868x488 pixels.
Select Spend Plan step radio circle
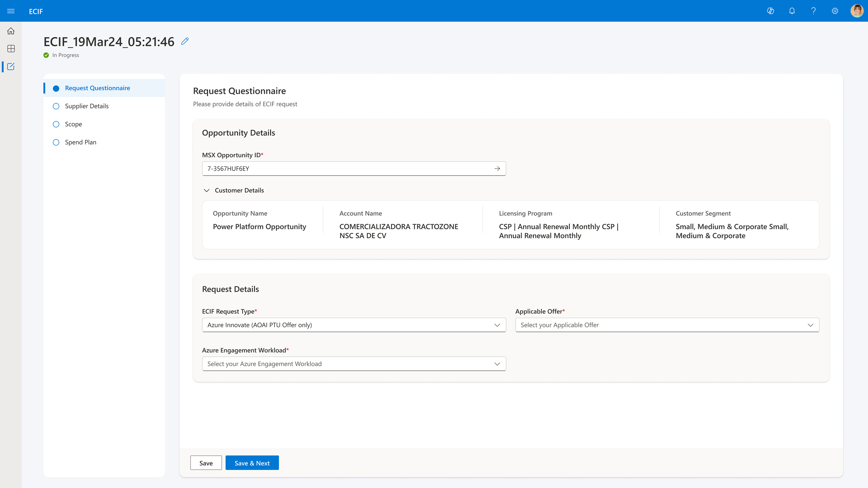[x=56, y=142]
